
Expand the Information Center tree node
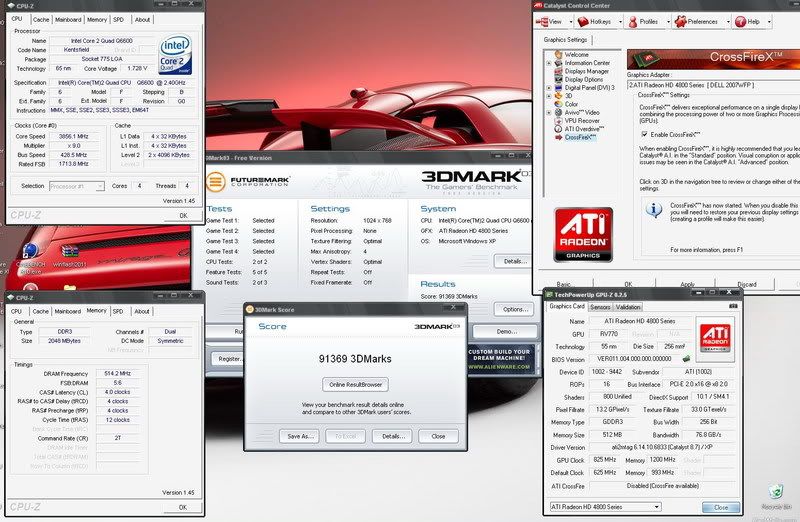549,63
